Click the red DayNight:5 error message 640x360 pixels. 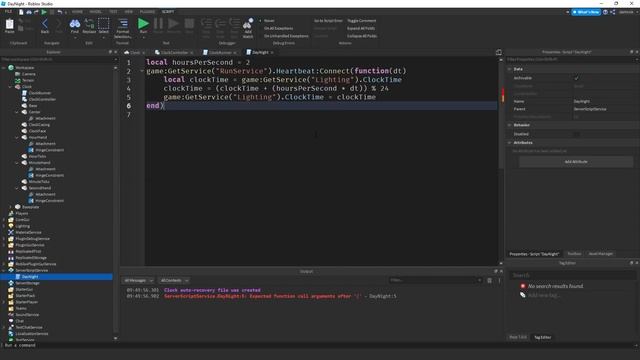click(x=263, y=296)
